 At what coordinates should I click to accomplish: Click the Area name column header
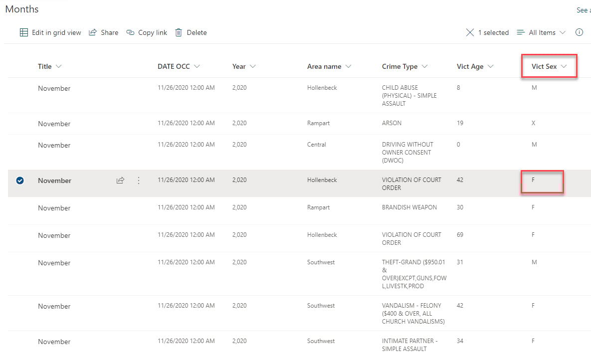[x=324, y=66]
